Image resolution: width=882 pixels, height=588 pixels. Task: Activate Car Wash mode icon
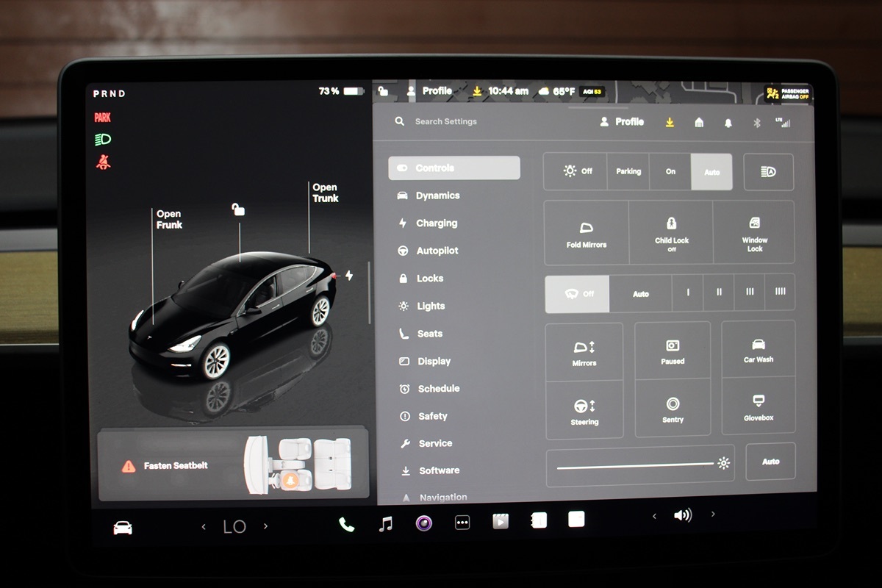[x=758, y=350]
